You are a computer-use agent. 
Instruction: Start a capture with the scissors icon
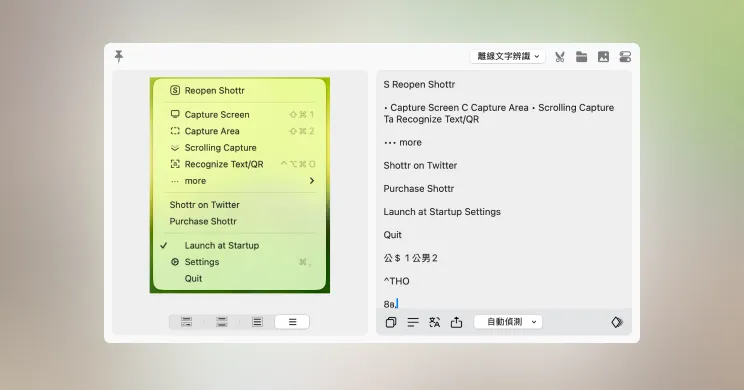560,57
